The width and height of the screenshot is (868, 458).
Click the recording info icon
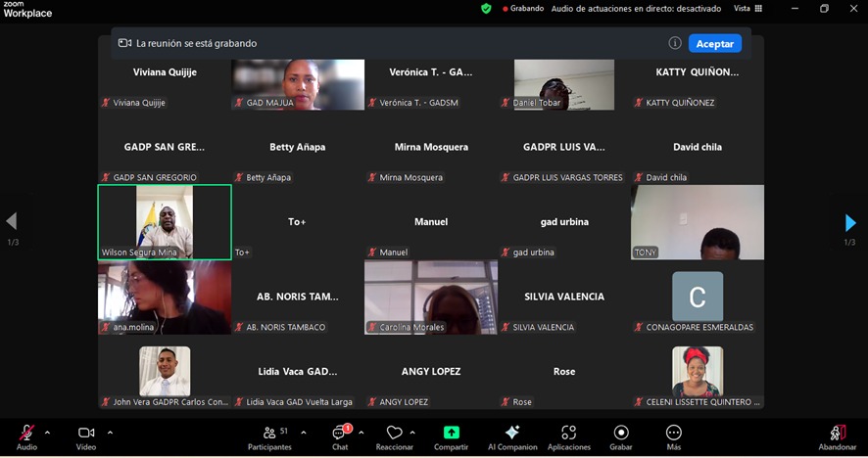tap(675, 43)
